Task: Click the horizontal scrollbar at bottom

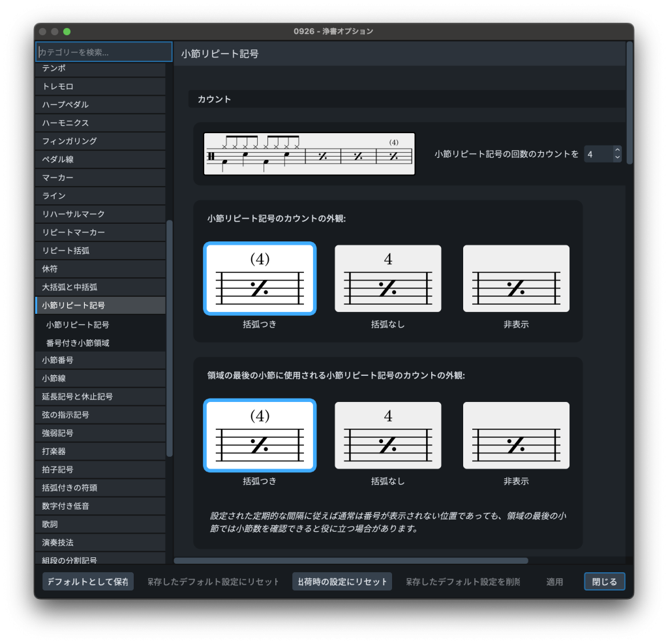Action: 351,560
